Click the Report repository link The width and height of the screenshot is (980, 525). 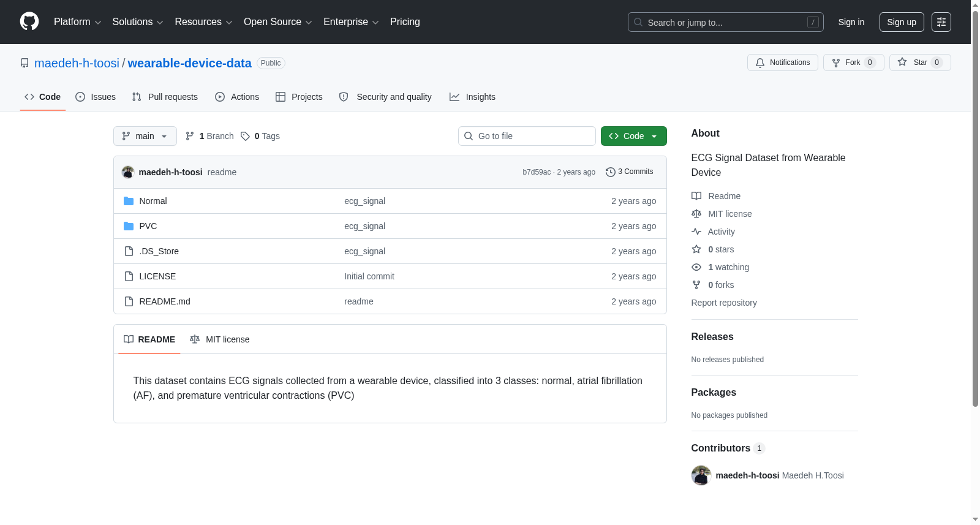(724, 303)
